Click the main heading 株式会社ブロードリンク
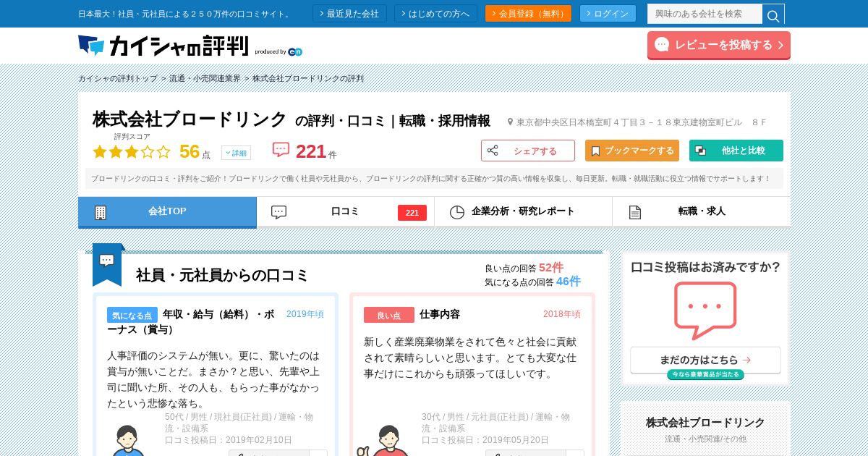The height and width of the screenshot is (456, 868). tap(190, 119)
